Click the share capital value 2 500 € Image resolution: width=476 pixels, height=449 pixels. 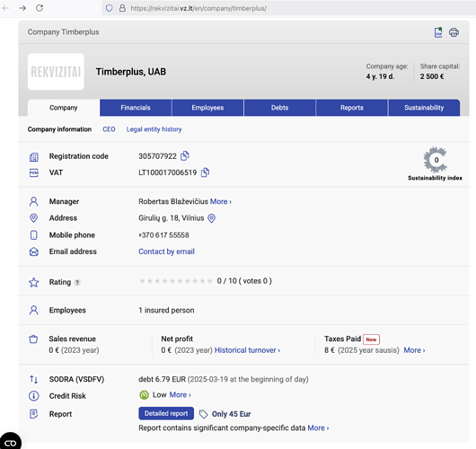tap(432, 76)
